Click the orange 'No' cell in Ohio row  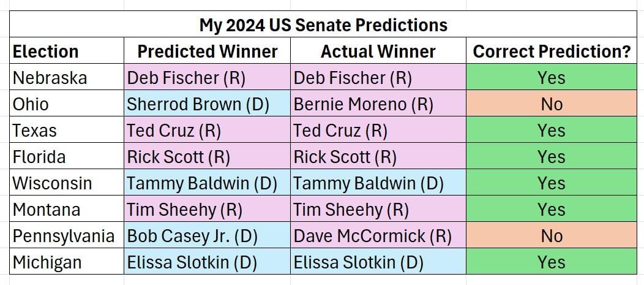(551, 103)
